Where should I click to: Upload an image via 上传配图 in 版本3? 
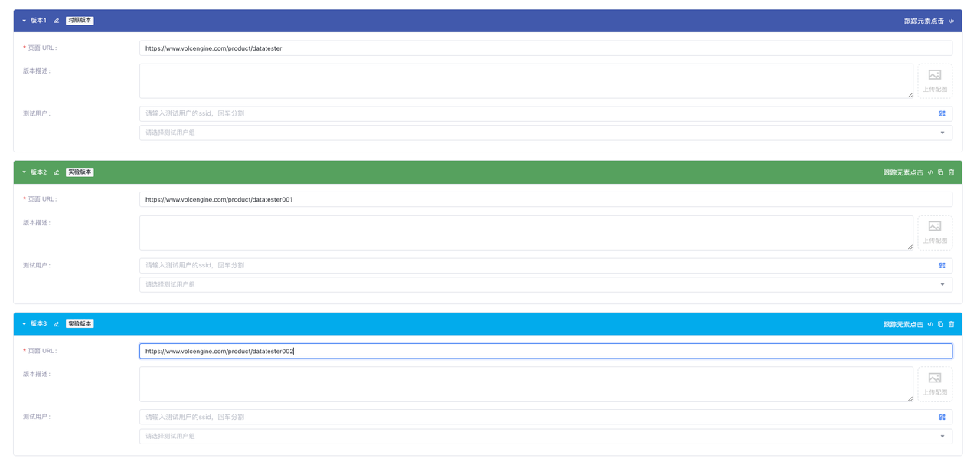[935, 385]
